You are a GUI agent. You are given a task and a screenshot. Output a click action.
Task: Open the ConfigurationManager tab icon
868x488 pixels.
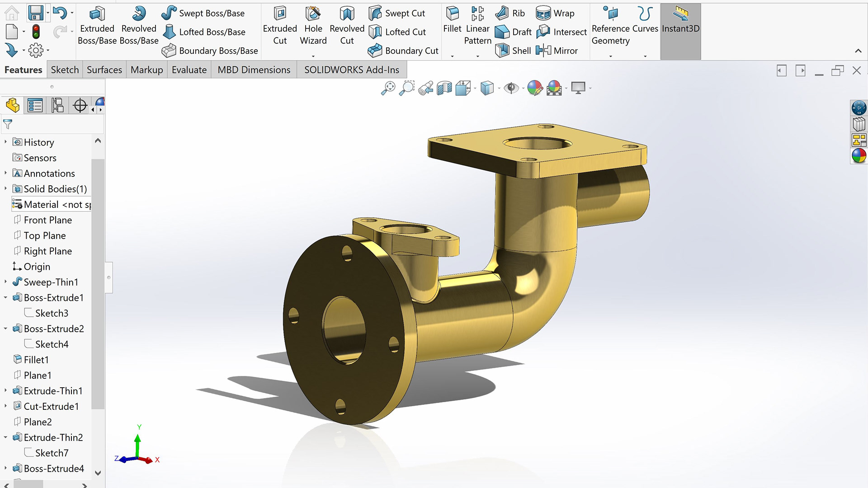click(x=57, y=105)
